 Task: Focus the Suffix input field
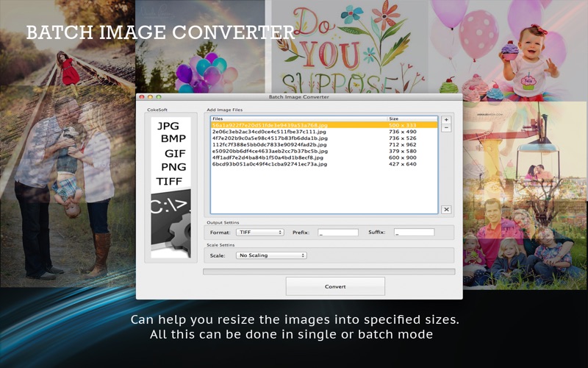tap(414, 233)
